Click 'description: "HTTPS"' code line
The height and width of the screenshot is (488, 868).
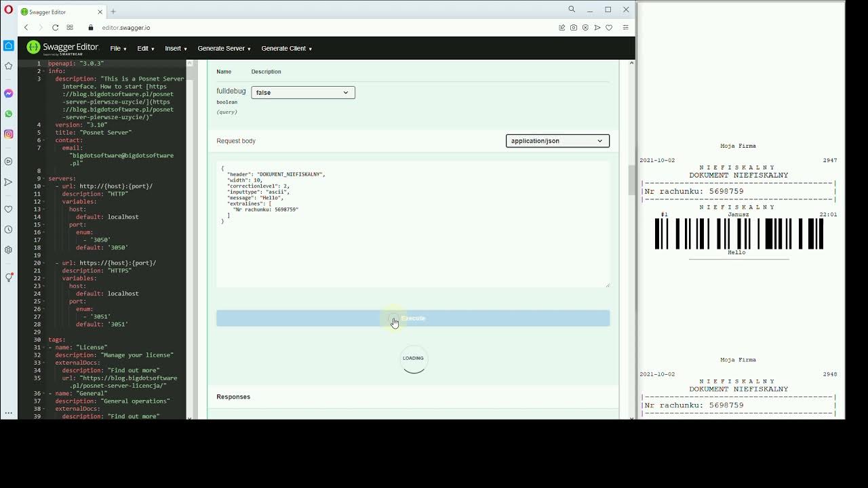pos(97,270)
